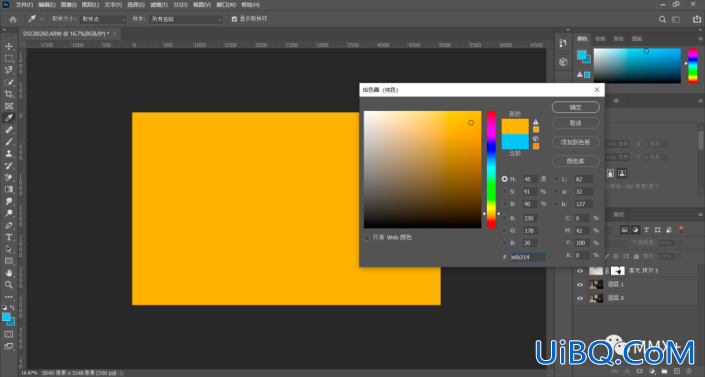Screen dimensions: 705x377
Task: Hide 高光 拷贝 5 layer eye icon
Action: click(580, 271)
